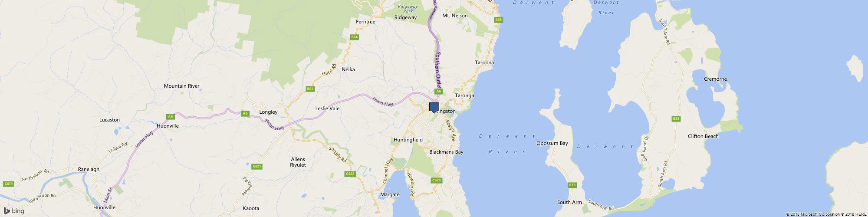Select the Opossum Bay label
868x217 pixels.
(x=552, y=143)
